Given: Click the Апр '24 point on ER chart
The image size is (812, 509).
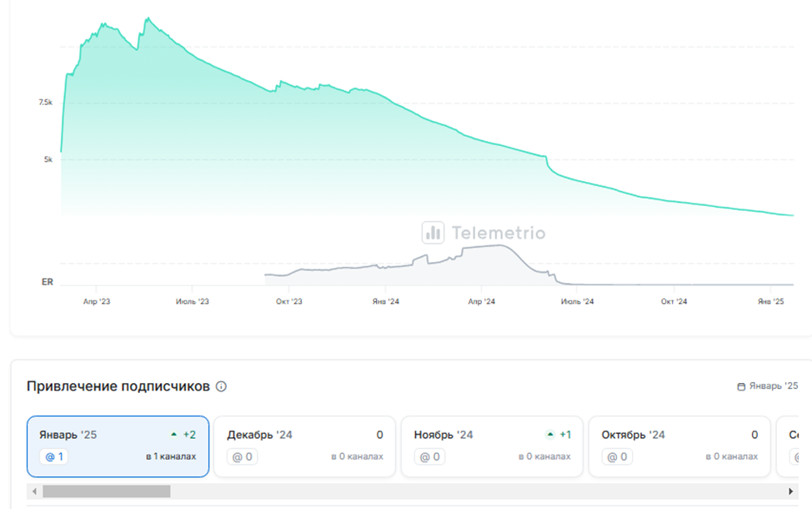Looking at the screenshot, I should pyautogui.click(x=481, y=246).
